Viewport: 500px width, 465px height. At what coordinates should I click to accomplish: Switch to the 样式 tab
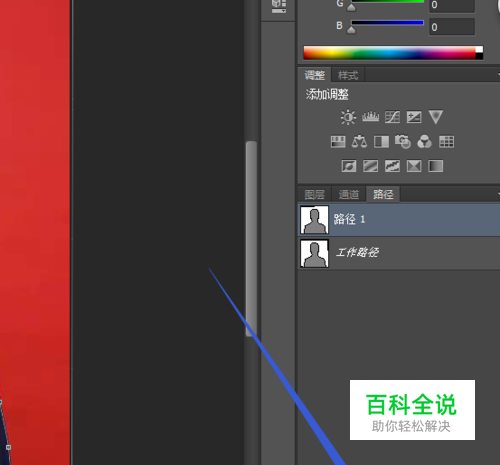click(348, 75)
